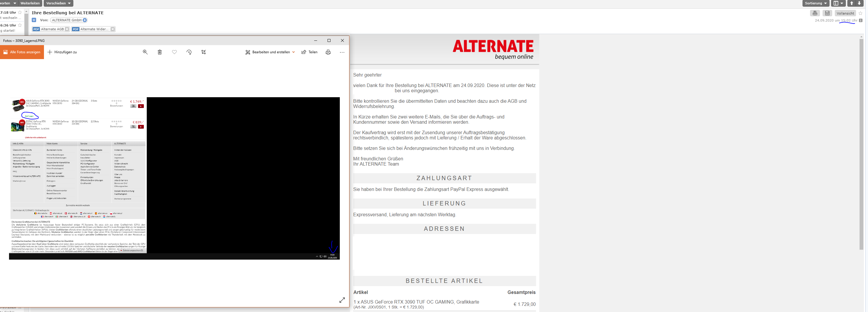Viewport: 868px width, 312px height.
Task: Remove the Alternate Wider... attachment
Action: [x=113, y=29]
